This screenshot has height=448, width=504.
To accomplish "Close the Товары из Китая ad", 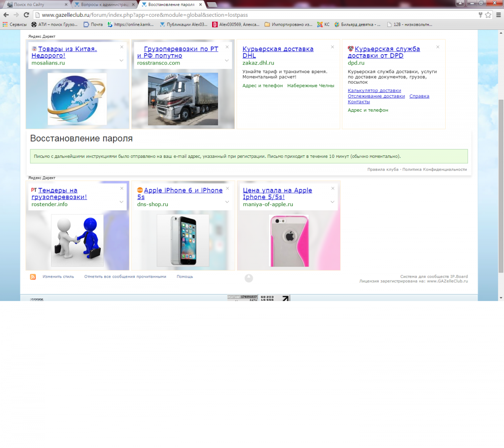I will pyautogui.click(x=122, y=47).
